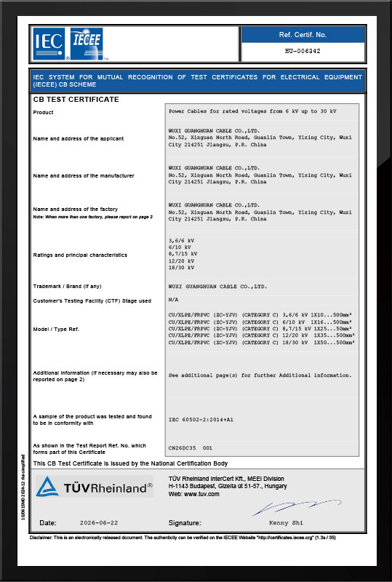The image size is (392, 582).
Task: Click the blue signature scribble
Action: click(297, 507)
